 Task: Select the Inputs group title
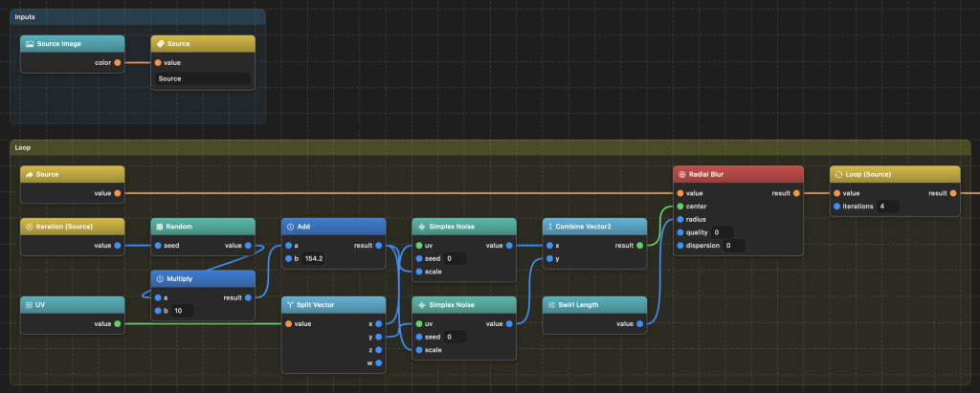pos(25,17)
